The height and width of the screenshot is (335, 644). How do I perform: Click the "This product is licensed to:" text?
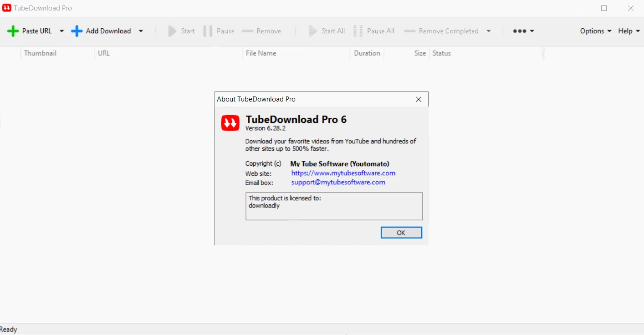285,198
